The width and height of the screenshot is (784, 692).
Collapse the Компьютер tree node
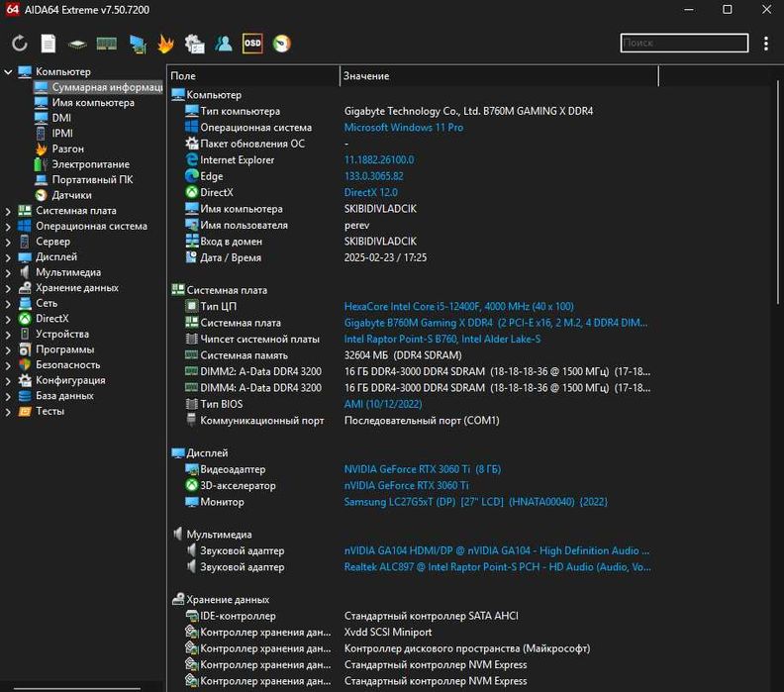coord(8,72)
